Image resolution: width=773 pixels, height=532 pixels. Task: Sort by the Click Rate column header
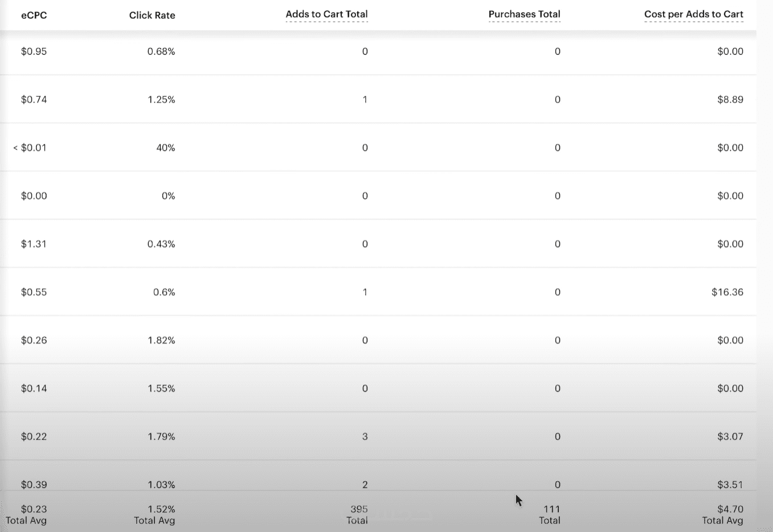click(x=152, y=15)
